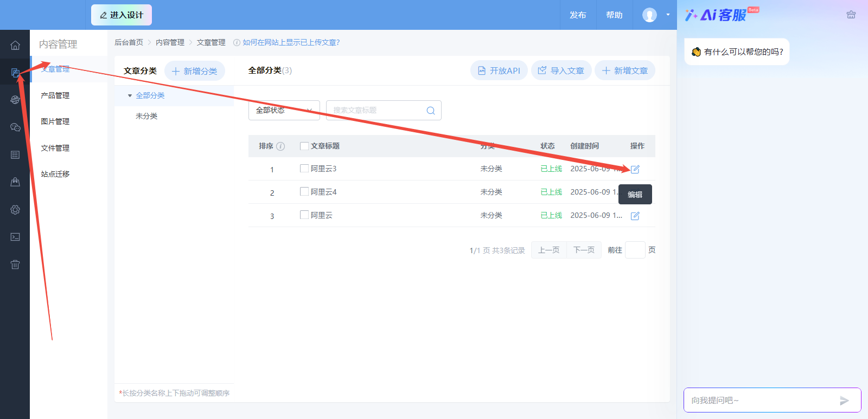Toggle the select-all 文章标题 checkbox

pos(304,146)
